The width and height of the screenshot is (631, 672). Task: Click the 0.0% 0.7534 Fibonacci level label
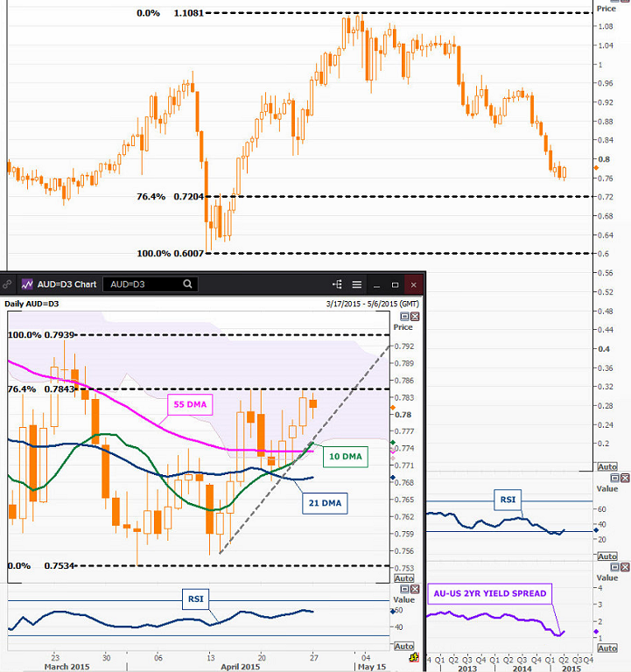pyautogui.click(x=41, y=566)
